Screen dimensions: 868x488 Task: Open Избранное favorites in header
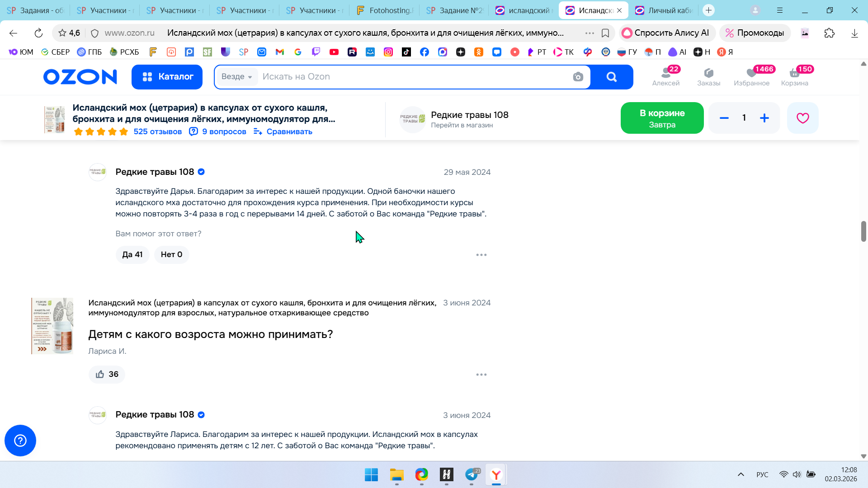pos(751,76)
